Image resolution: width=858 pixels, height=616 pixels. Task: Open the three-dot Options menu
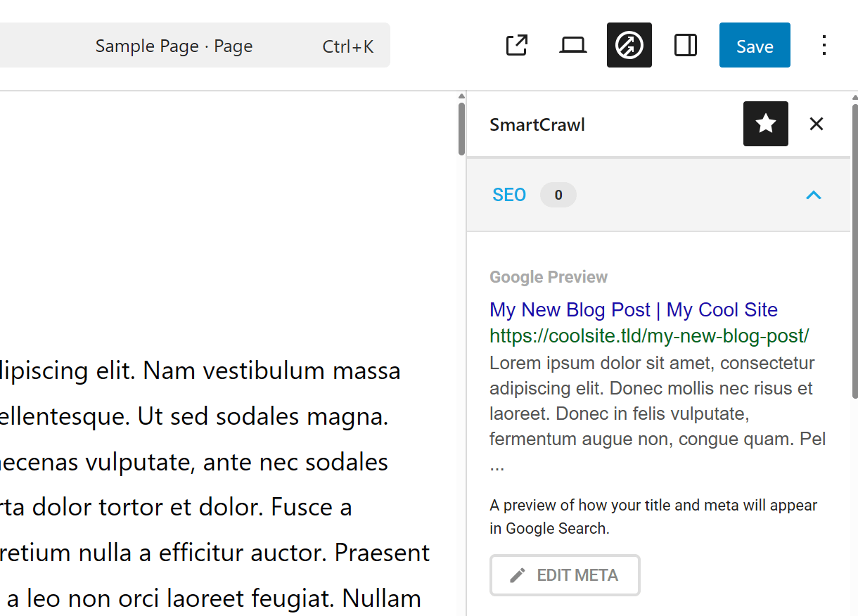[x=824, y=46]
